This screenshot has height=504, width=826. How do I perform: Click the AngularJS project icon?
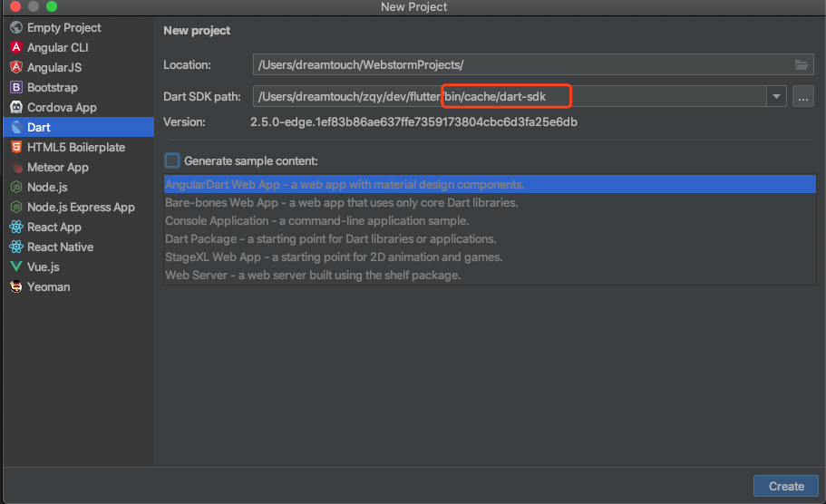15,67
